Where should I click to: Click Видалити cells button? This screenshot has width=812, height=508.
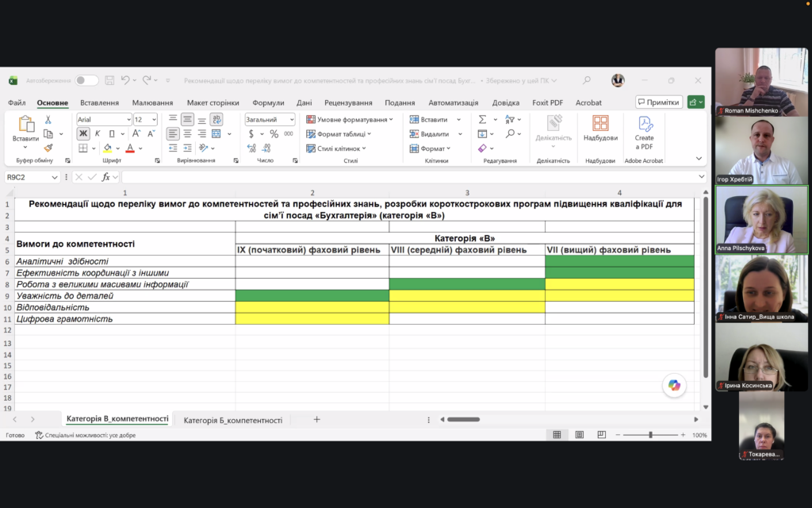coord(429,133)
